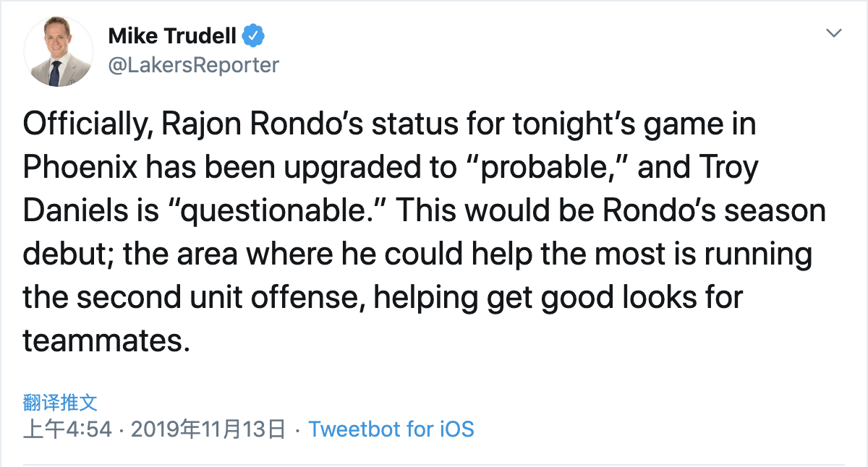This screenshot has width=868, height=467.
Task: Open the Mike Trudell display name
Action: [x=173, y=35]
